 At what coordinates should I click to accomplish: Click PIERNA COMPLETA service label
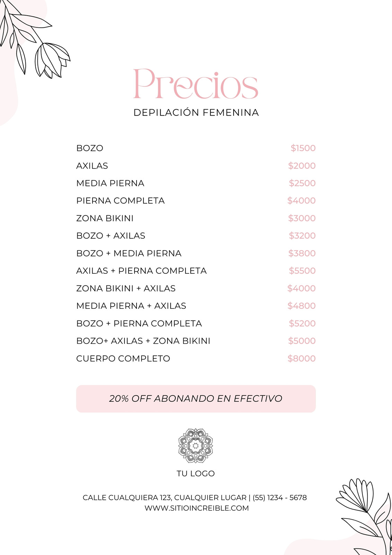(x=120, y=200)
